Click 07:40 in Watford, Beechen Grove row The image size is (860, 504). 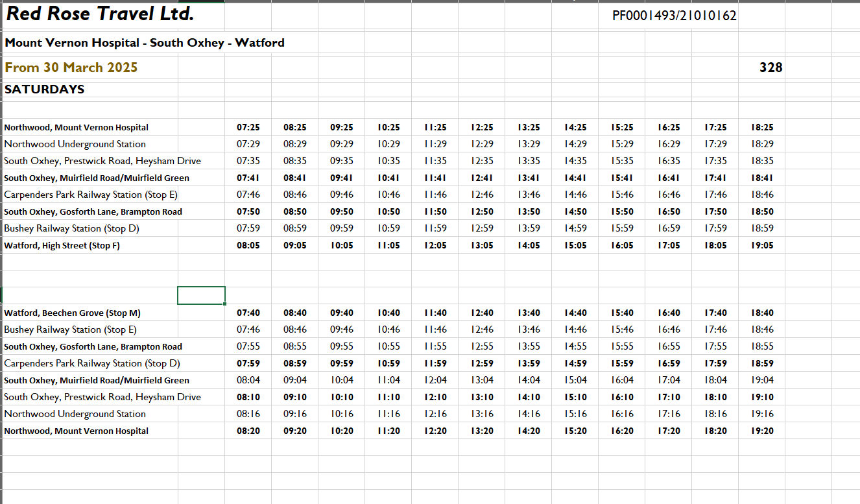point(248,313)
